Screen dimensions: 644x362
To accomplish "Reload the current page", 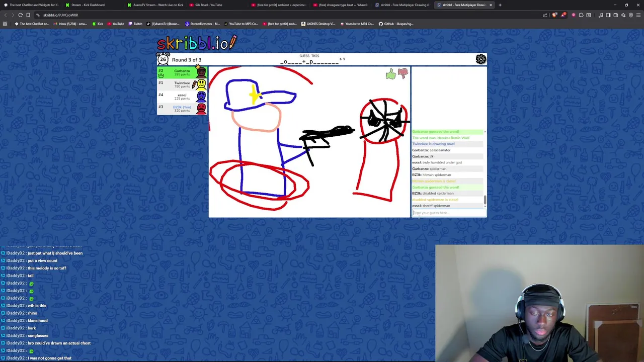I will pos(21,15).
